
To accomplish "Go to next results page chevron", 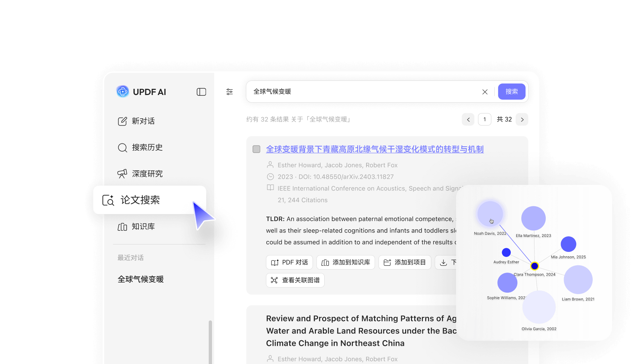I will click(x=522, y=119).
